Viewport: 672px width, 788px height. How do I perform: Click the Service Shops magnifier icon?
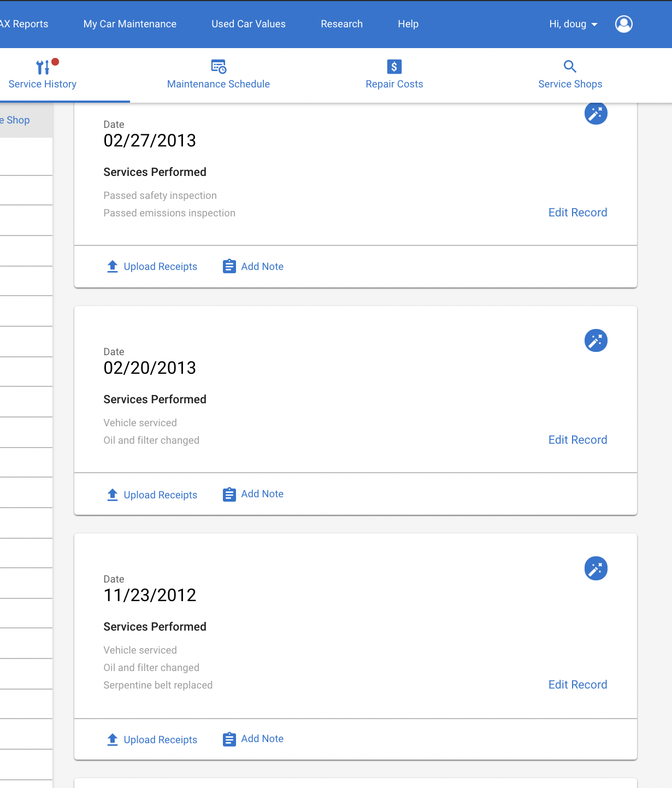tap(570, 67)
